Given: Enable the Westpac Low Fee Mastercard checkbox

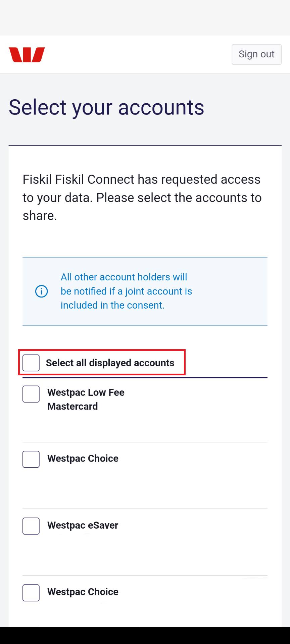Looking at the screenshot, I should tap(31, 394).
